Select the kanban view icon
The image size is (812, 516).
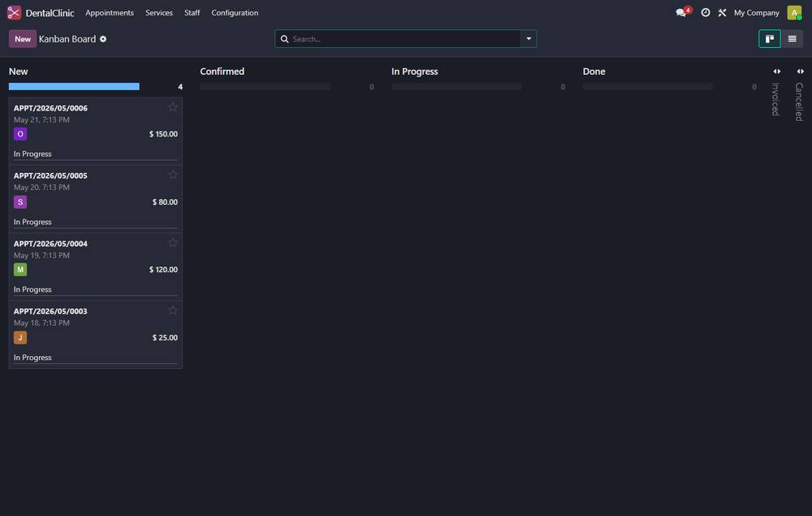coord(770,39)
